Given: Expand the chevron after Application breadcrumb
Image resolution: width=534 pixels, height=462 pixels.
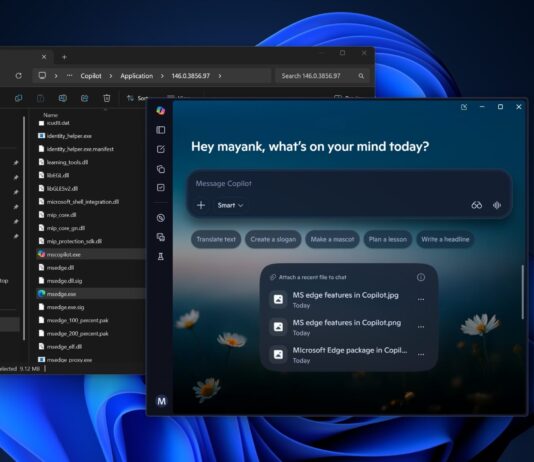Looking at the screenshot, I should click(x=162, y=76).
